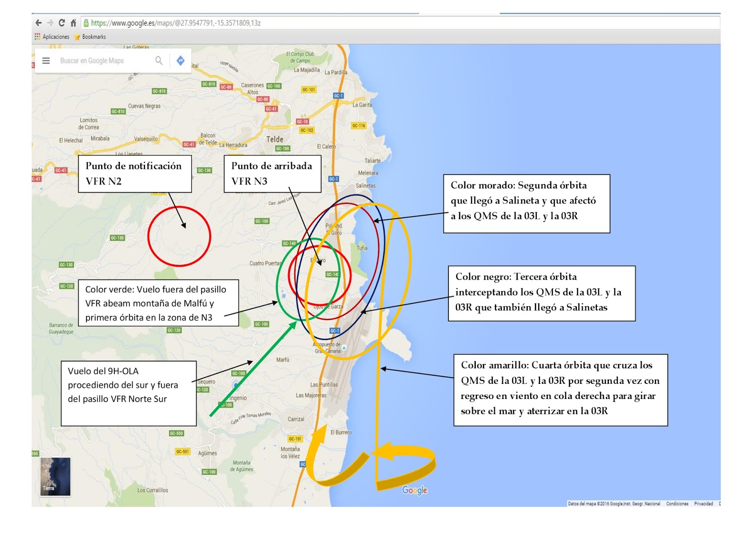The width and height of the screenshot is (756, 534).
Task: Select the Google Maps URL in the address bar
Action: pyautogui.click(x=176, y=23)
